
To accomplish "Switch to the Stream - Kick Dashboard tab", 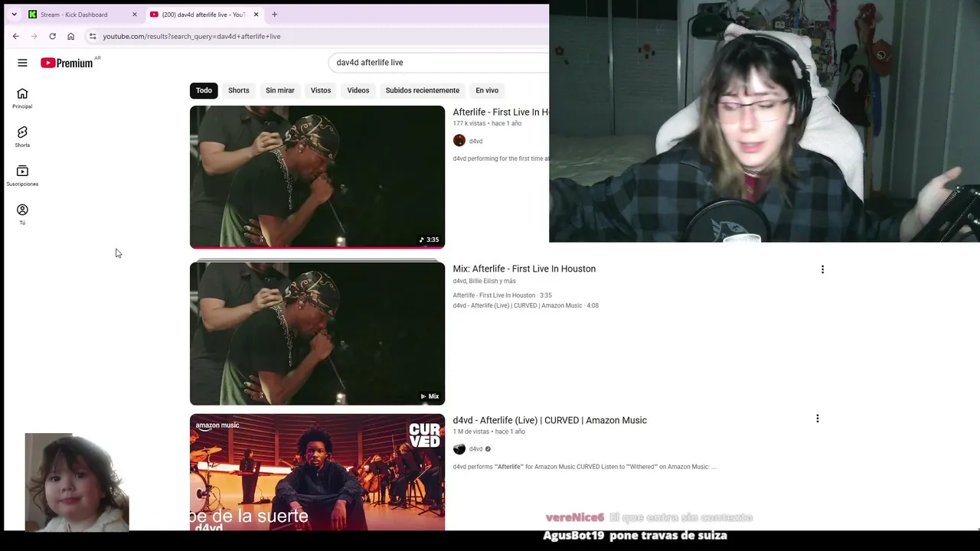I will pyautogui.click(x=73, y=15).
